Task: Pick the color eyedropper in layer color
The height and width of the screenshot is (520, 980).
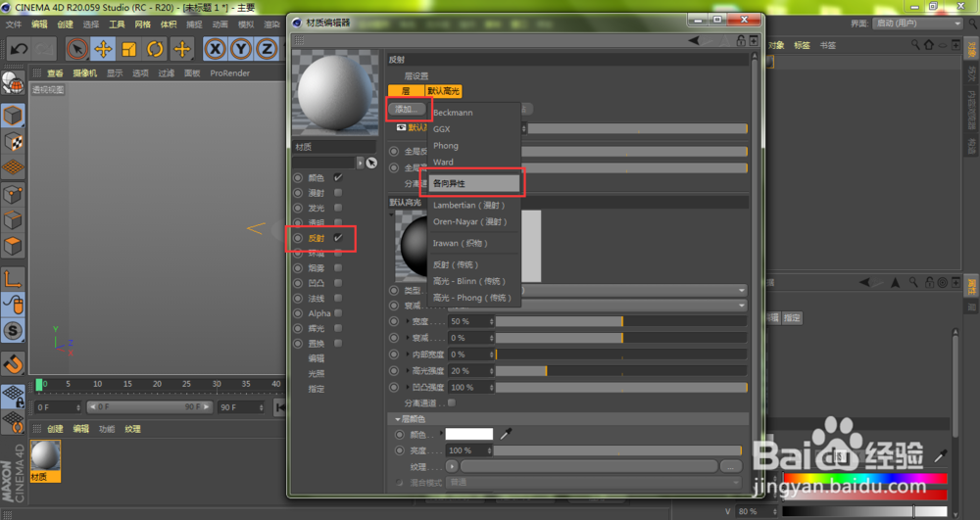Action: click(x=506, y=433)
